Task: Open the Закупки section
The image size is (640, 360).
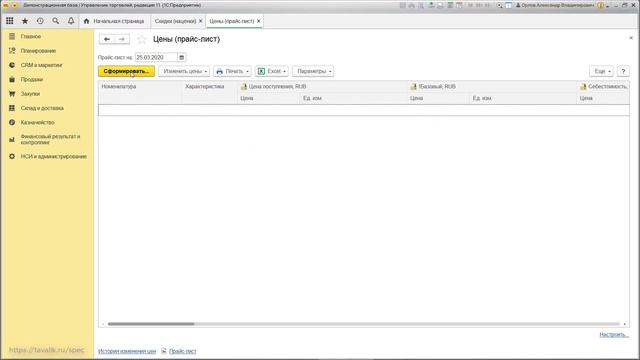Action: coord(30,93)
